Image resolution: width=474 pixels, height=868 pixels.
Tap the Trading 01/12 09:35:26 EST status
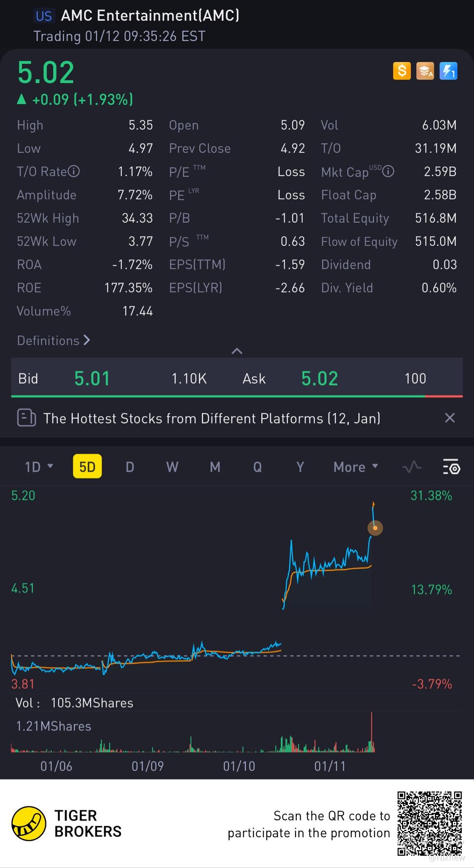click(119, 36)
